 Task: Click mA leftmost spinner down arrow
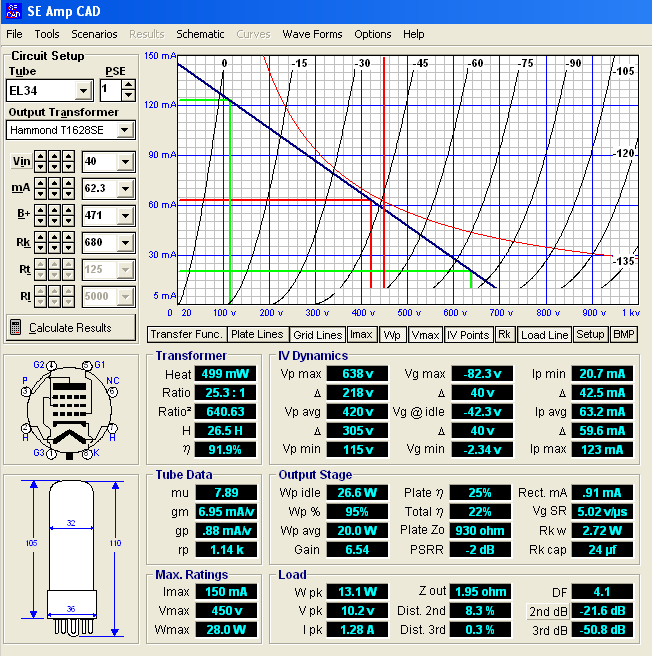click(x=40, y=194)
